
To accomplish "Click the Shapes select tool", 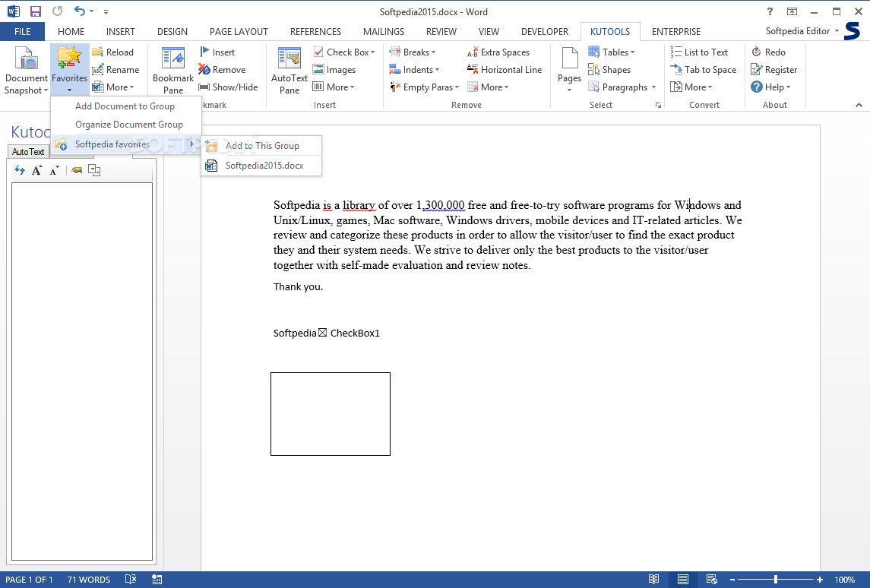I will (x=609, y=70).
